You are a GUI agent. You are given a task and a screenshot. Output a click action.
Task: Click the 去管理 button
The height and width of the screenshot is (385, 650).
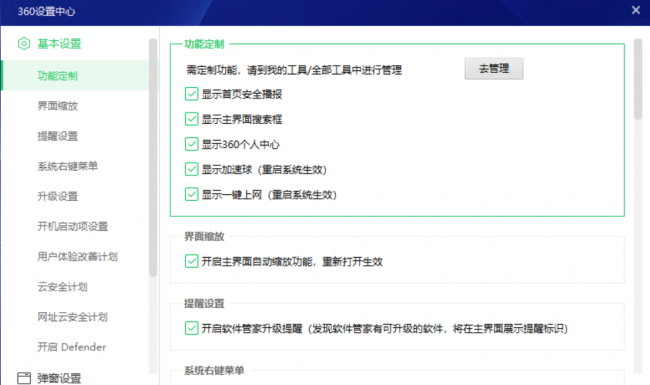pyautogui.click(x=494, y=69)
